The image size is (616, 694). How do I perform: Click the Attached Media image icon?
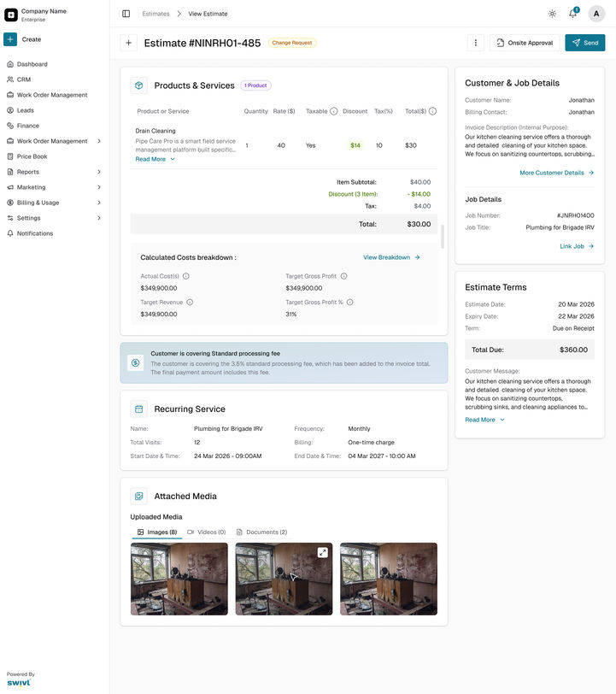(139, 497)
